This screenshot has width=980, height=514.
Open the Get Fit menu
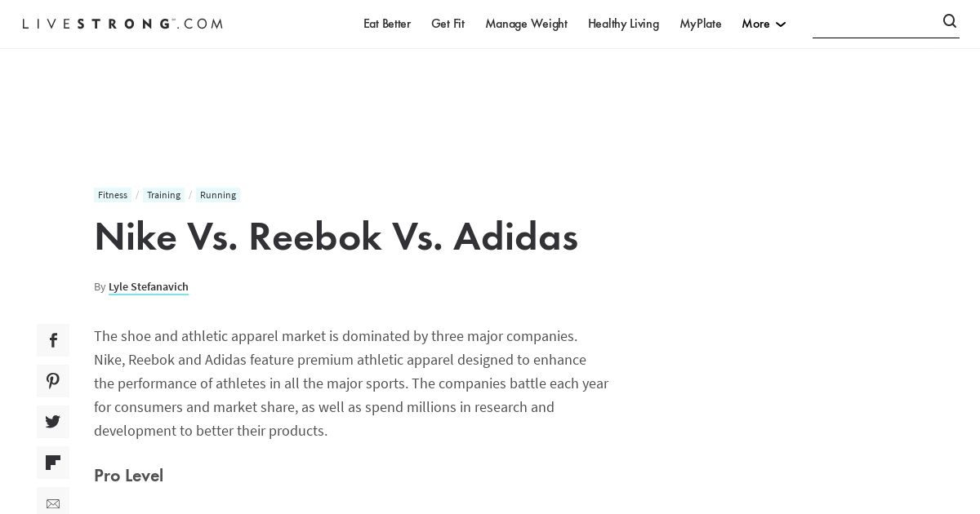coord(448,24)
